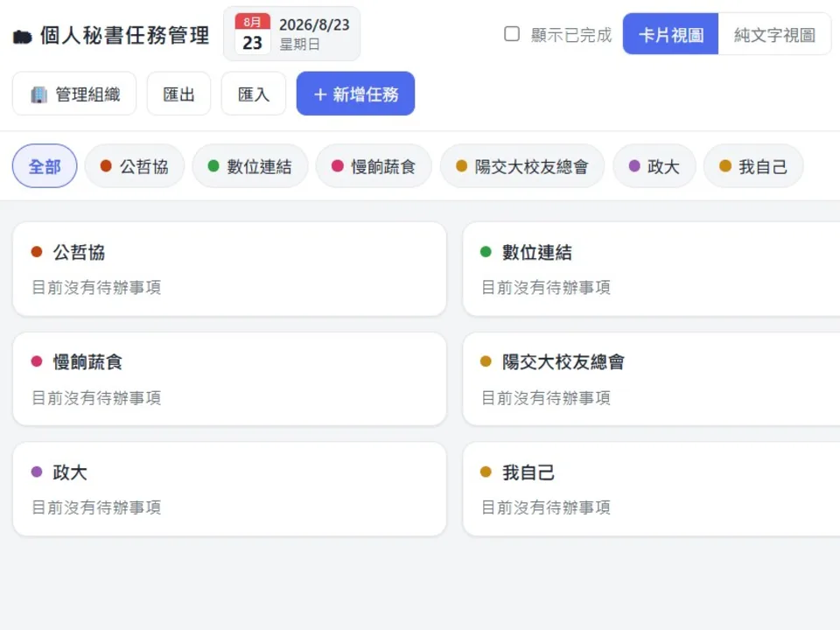This screenshot has height=630, width=840.
Task: Filter by 數位連結 chip
Action: coord(250,166)
